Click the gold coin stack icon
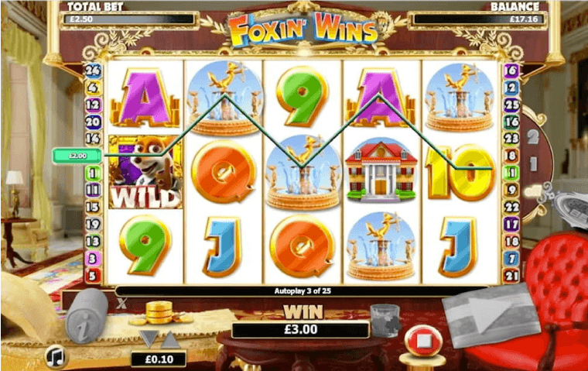 (x=159, y=312)
